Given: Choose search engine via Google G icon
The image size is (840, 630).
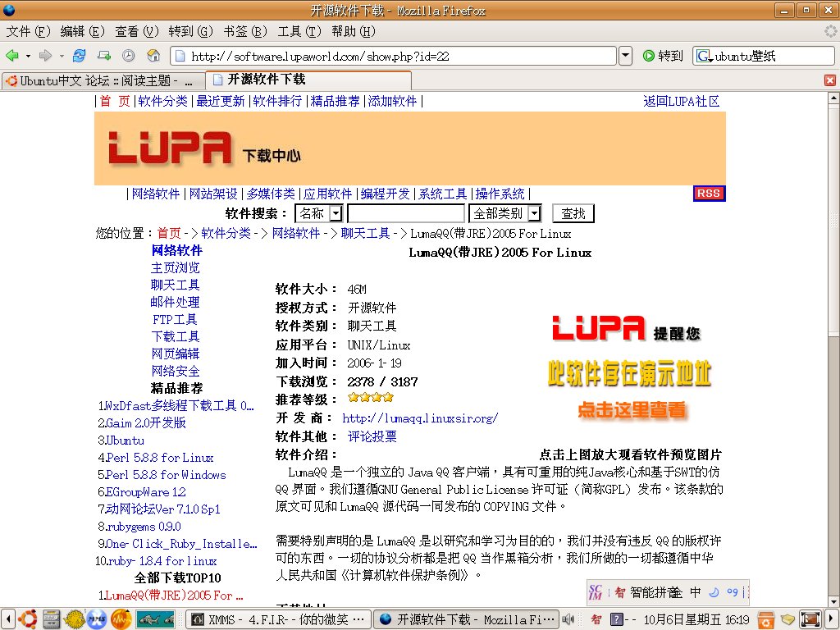Looking at the screenshot, I should point(704,56).
